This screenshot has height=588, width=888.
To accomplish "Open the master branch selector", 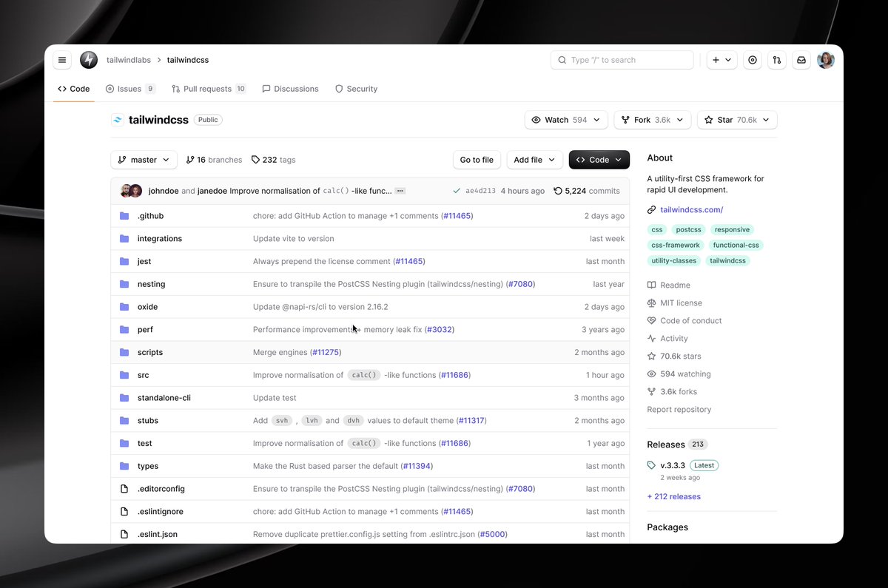I will [144, 160].
